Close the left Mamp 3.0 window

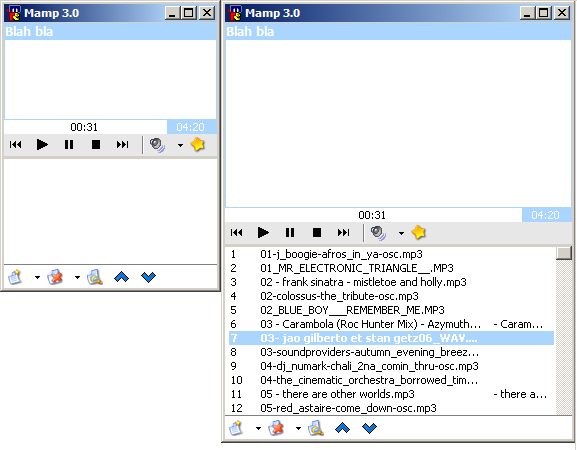pyautogui.click(x=207, y=13)
